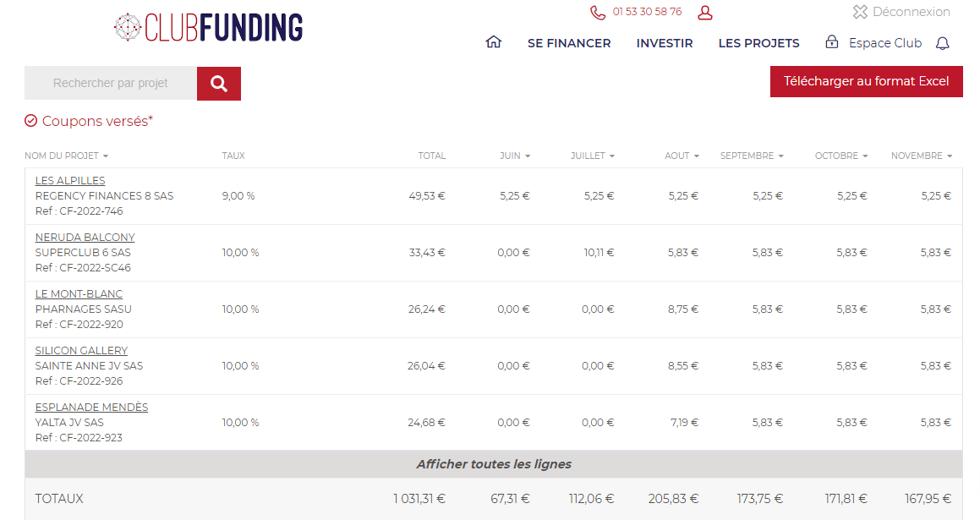Expand with Afficher toutes les lignes
Screen dimensions: 980x520
494,464
